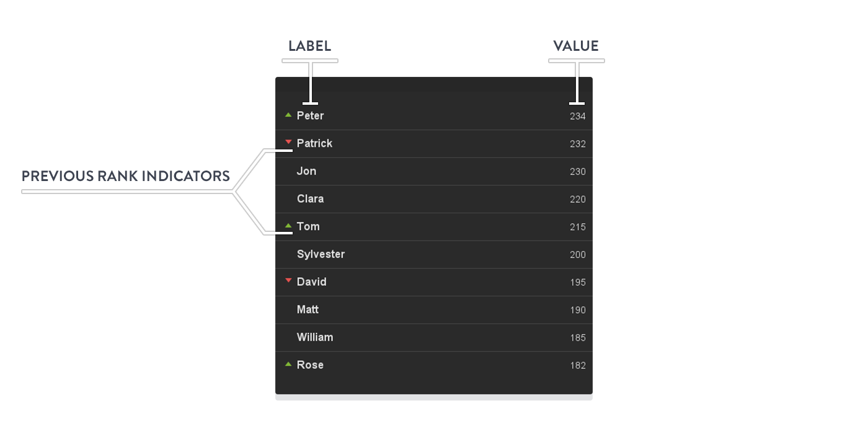This screenshot has height=434, width=868.
Task: Click the value 182 for Rose
Action: 578,365
